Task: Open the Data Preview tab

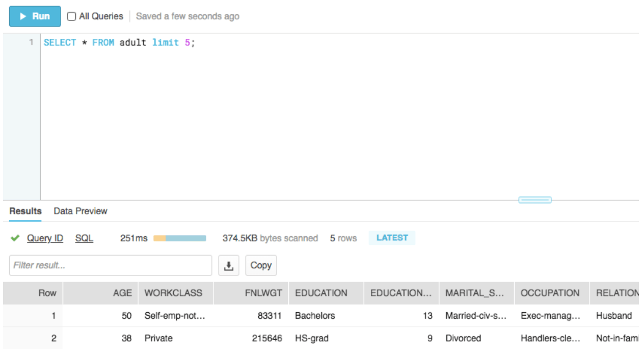Action: tap(81, 211)
